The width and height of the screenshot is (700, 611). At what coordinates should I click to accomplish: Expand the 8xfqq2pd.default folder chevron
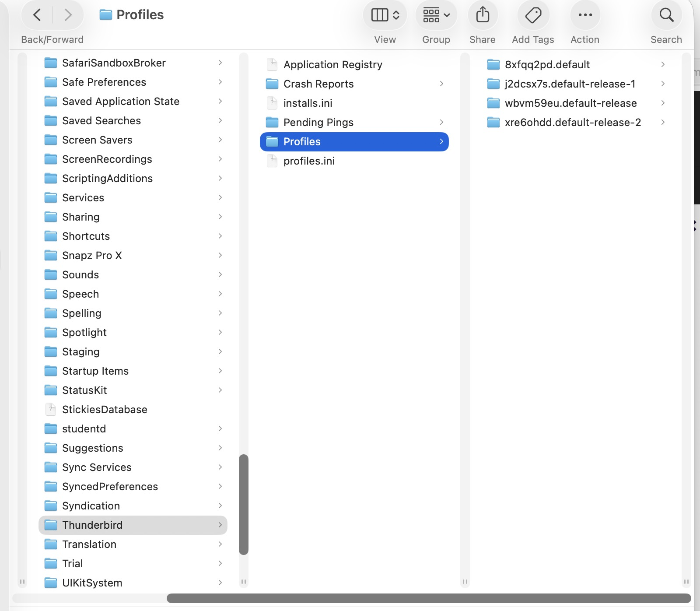[x=663, y=65]
